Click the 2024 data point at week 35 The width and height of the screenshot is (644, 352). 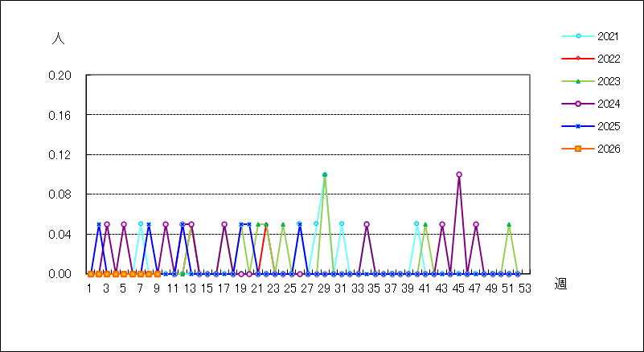[x=367, y=224]
